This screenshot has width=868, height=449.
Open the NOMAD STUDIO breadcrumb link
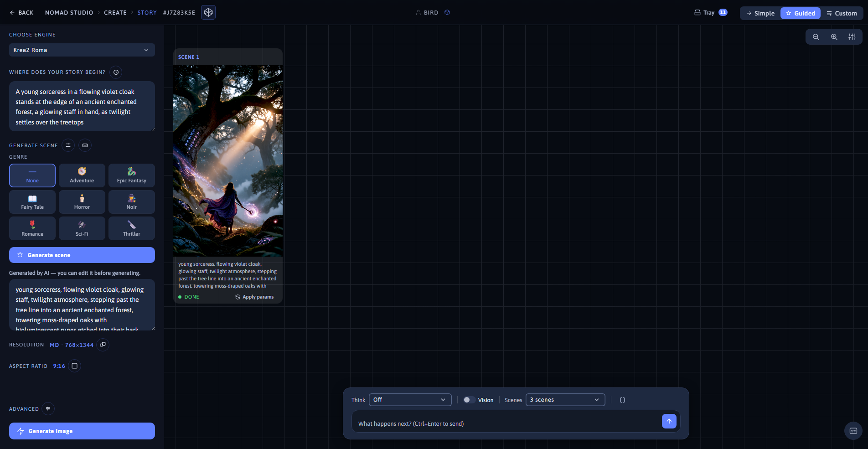(x=69, y=13)
